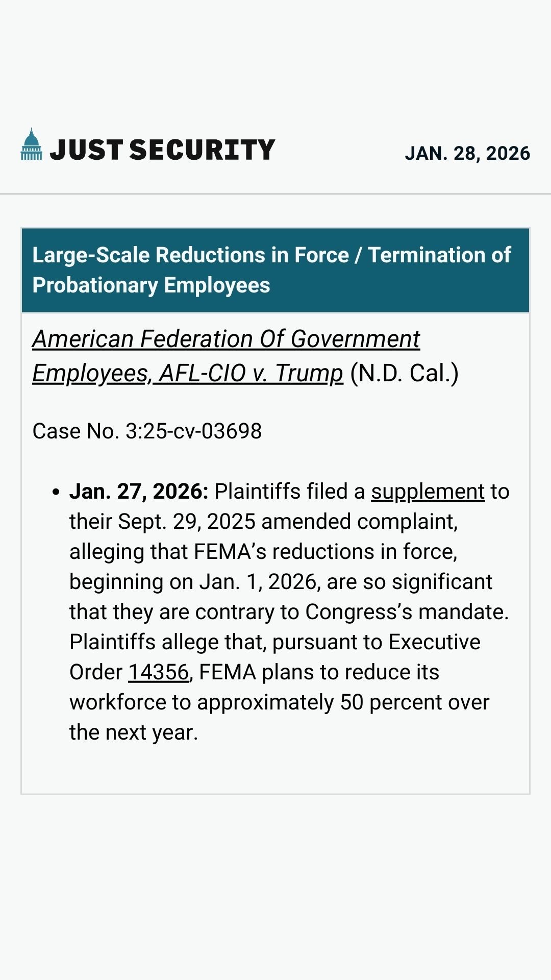
Task: Click the bold Jan. 27, 2026 entry date
Action: click(x=139, y=492)
